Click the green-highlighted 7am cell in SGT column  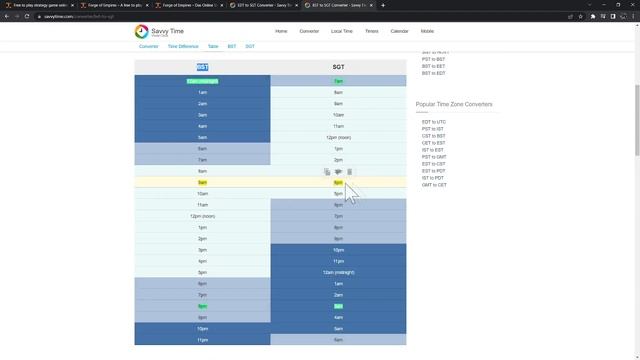(338, 81)
